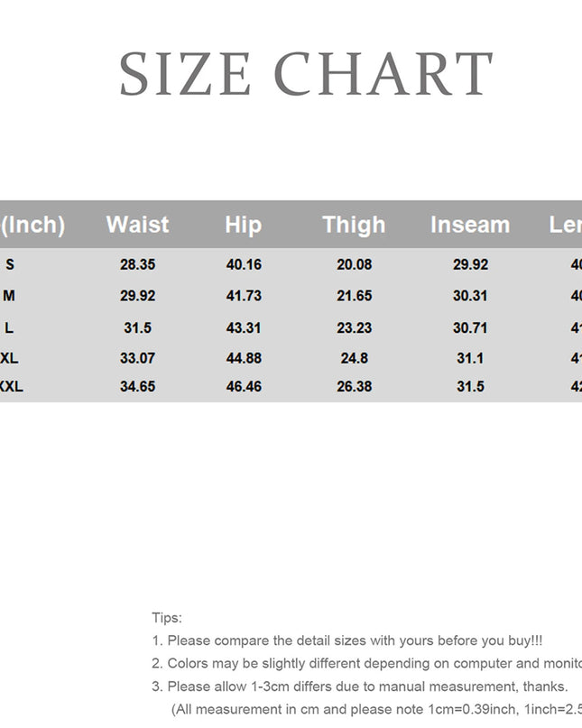Select hip value 46.46
The image size is (582, 728).
244,387
